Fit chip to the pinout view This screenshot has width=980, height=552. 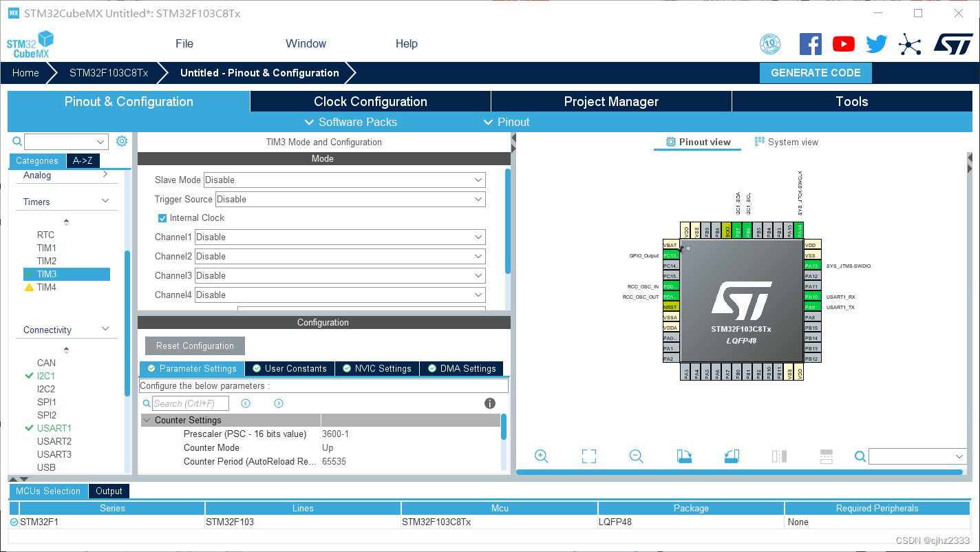(588, 456)
